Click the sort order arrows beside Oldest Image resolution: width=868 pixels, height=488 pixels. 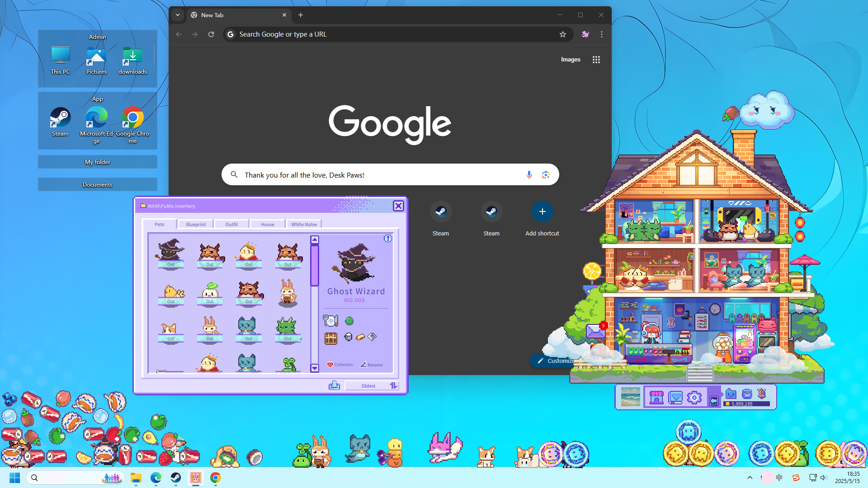tap(393, 385)
